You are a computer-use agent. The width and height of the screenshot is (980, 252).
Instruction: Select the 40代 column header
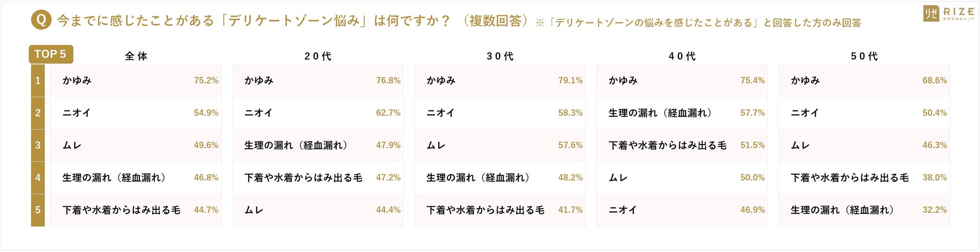click(x=682, y=56)
